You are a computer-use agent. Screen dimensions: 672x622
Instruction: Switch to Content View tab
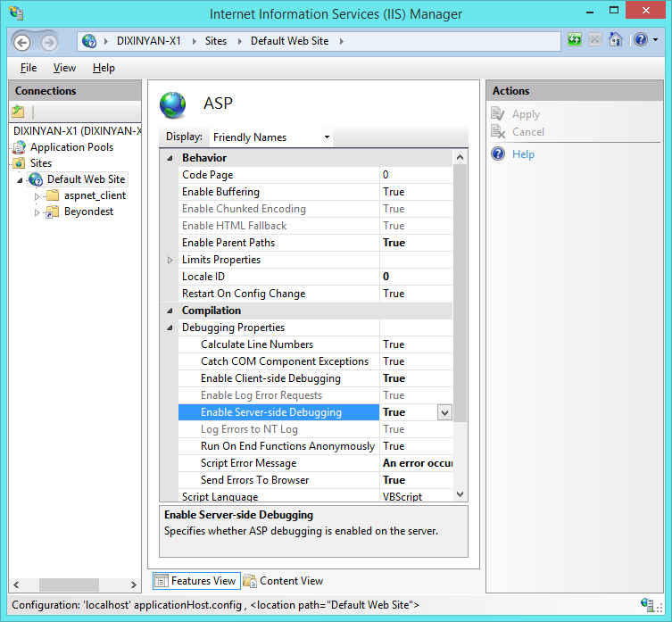283,581
